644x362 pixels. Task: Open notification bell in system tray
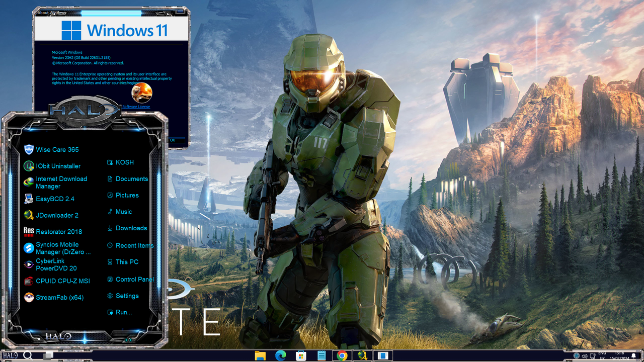(x=633, y=356)
